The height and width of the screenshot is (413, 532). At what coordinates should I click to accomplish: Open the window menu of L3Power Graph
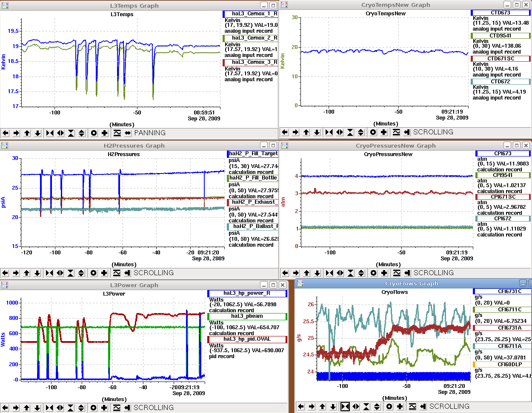click(x=5, y=285)
